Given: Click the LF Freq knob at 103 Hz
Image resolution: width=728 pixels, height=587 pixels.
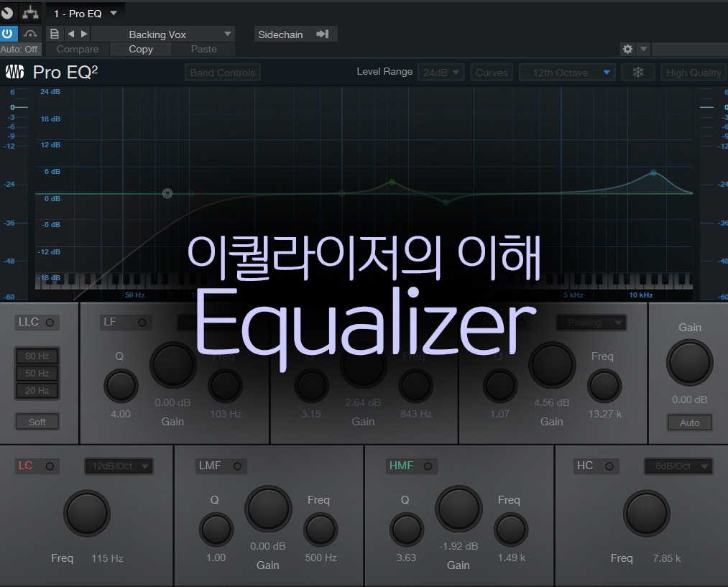Looking at the screenshot, I should coord(225,386).
